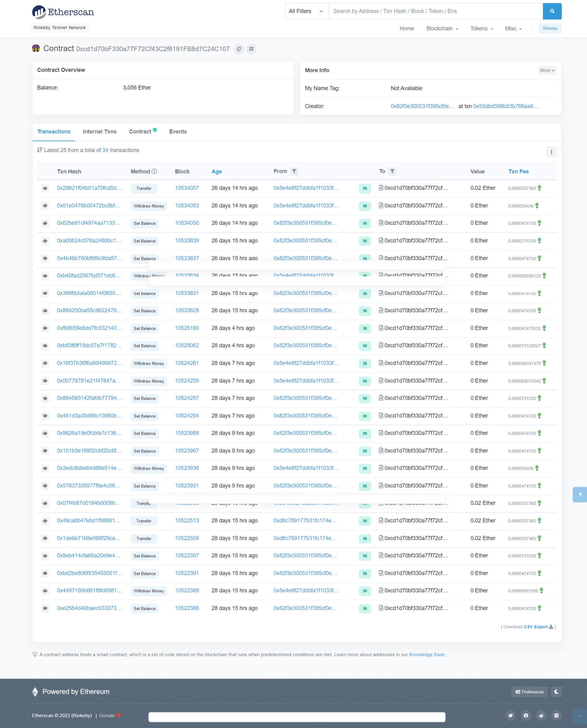Click the contract identicon next to the Contract title
Viewport: 587px width, 728px height.
[36, 48]
